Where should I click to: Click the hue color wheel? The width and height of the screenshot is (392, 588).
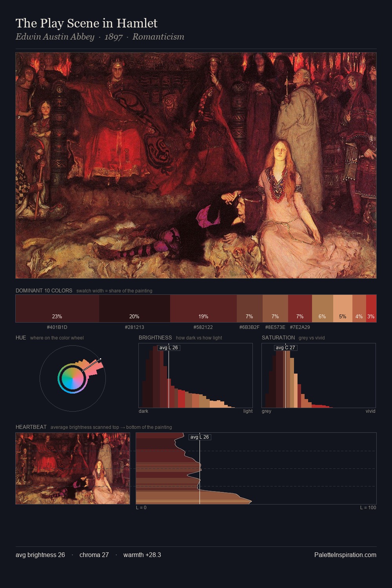[x=73, y=378]
